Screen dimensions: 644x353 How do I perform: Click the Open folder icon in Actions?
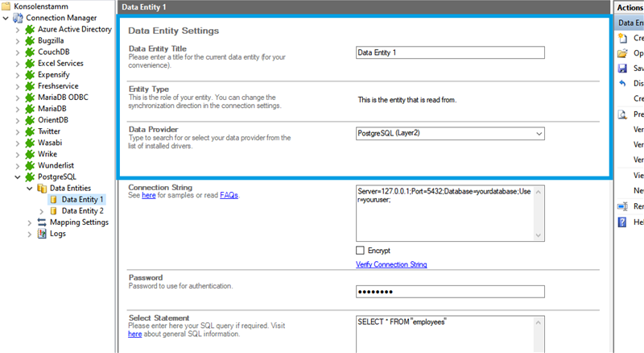pos(621,53)
